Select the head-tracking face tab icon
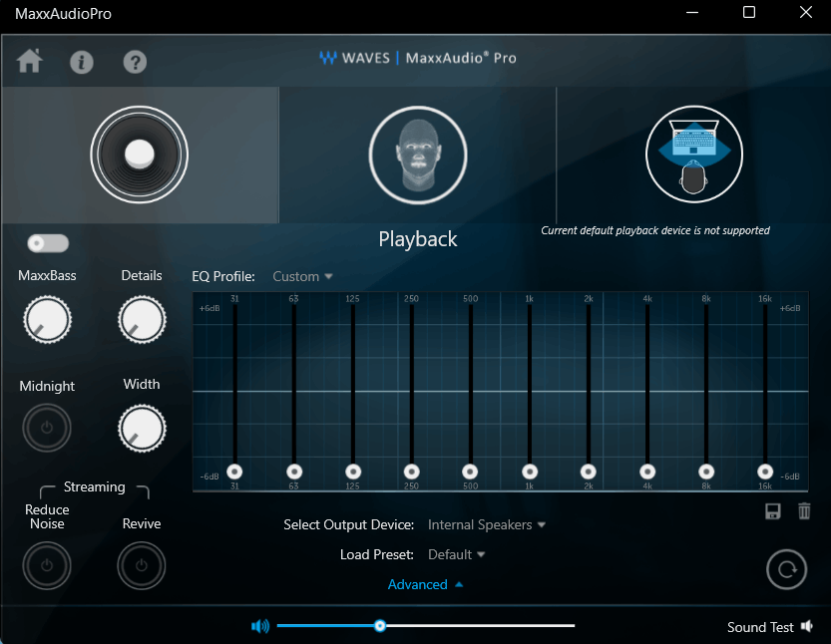 click(x=418, y=155)
